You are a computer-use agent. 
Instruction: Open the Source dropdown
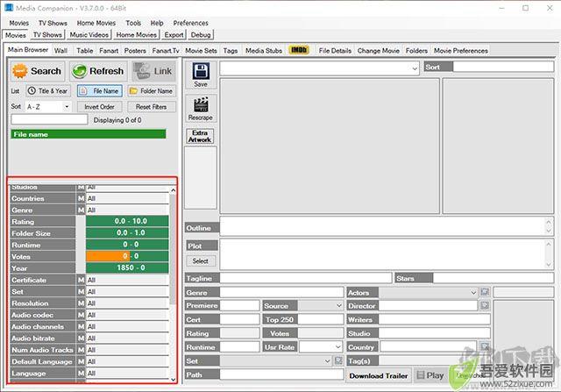click(321, 306)
